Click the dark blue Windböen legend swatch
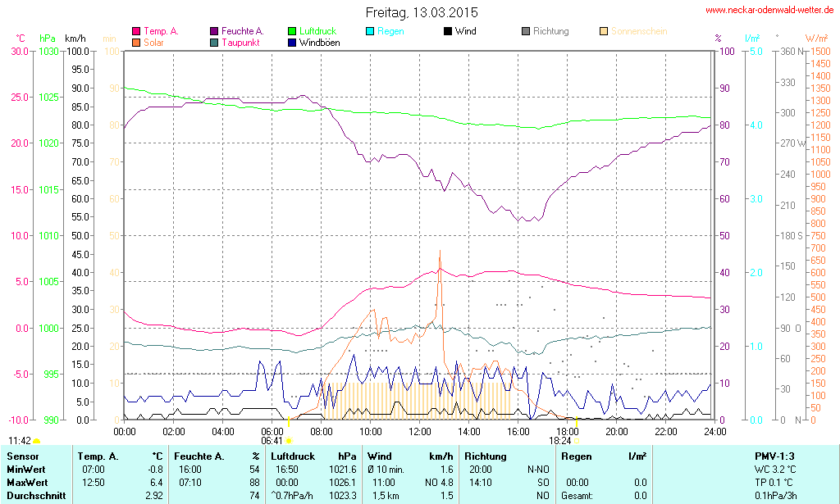The image size is (840, 504). [x=292, y=43]
